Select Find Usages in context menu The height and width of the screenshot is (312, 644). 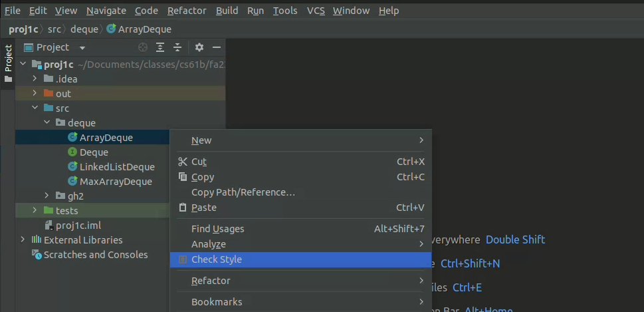[x=300, y=229]
